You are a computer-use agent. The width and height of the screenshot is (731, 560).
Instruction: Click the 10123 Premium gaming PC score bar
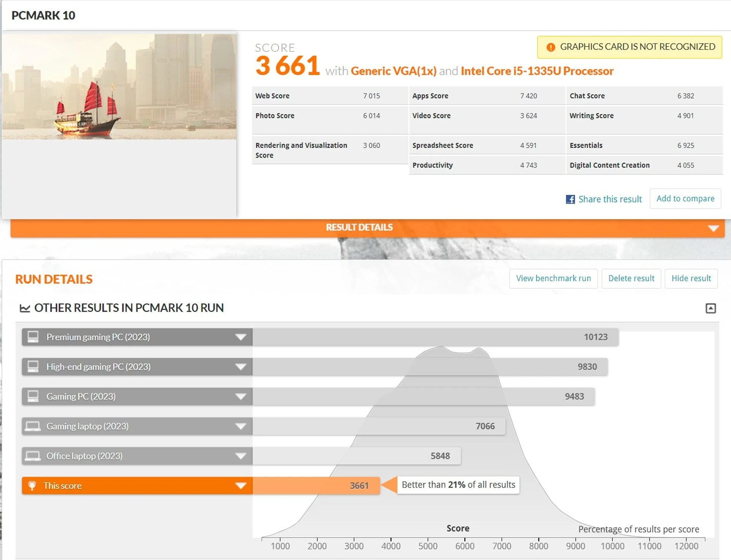point(436,337)
